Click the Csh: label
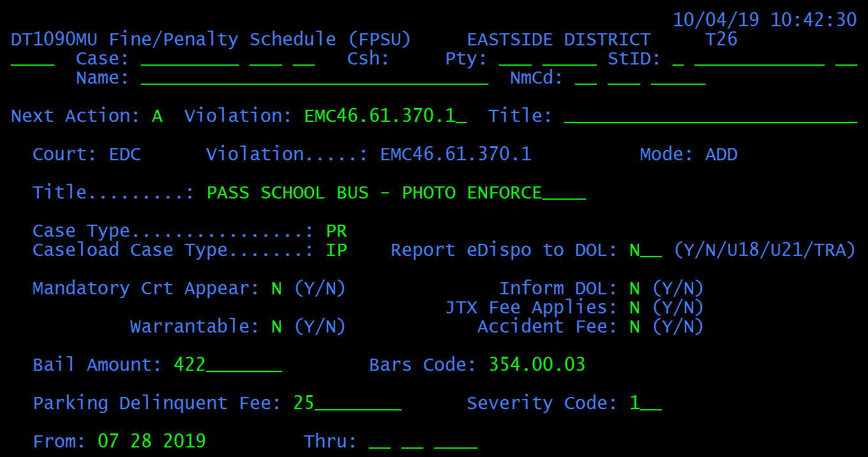Image resolution: width=868 pixels, height=457 pixels. pyautogui.click(x=369, y=59)
